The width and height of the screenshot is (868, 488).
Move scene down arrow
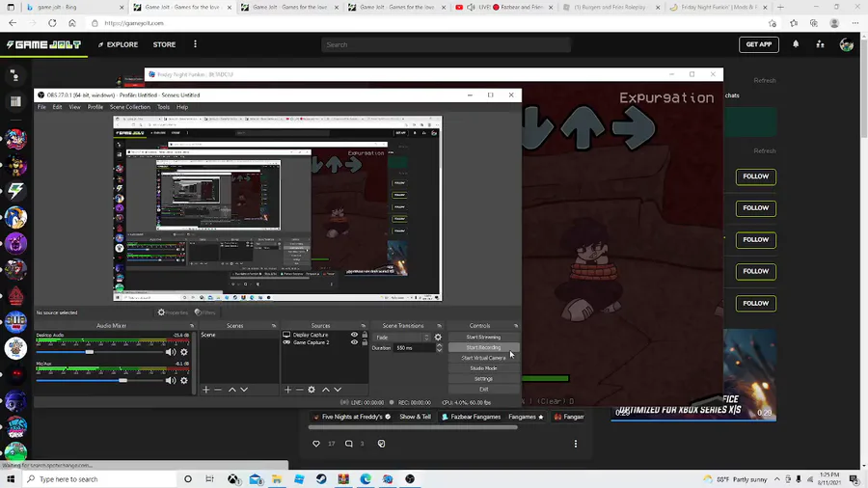click(244, 390)
